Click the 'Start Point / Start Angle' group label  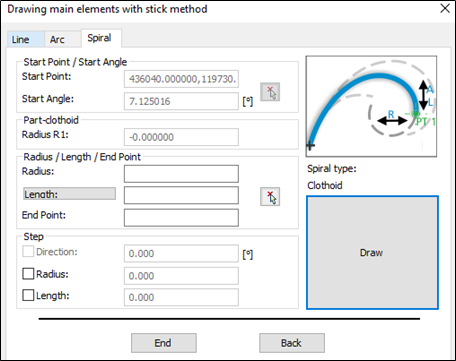[75, 62]
